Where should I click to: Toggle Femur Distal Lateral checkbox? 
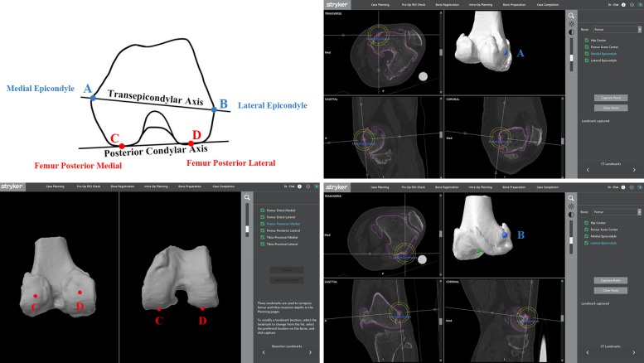(263, 217)
